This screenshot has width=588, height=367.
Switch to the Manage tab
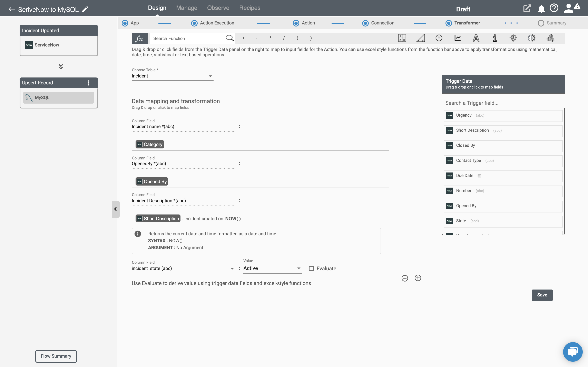(x=187, y=8)
